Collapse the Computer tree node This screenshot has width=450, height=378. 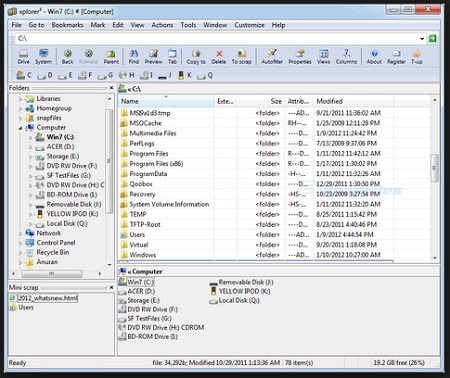(20, 128)
